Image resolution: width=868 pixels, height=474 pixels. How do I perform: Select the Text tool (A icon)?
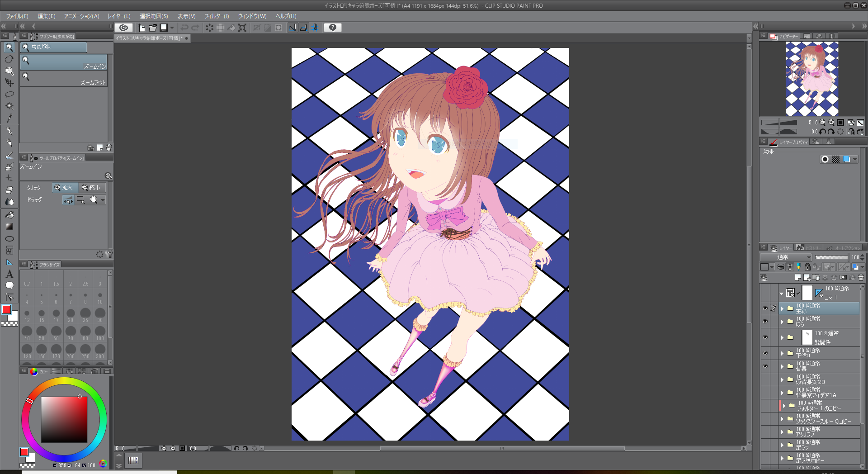tap(9, 274)
